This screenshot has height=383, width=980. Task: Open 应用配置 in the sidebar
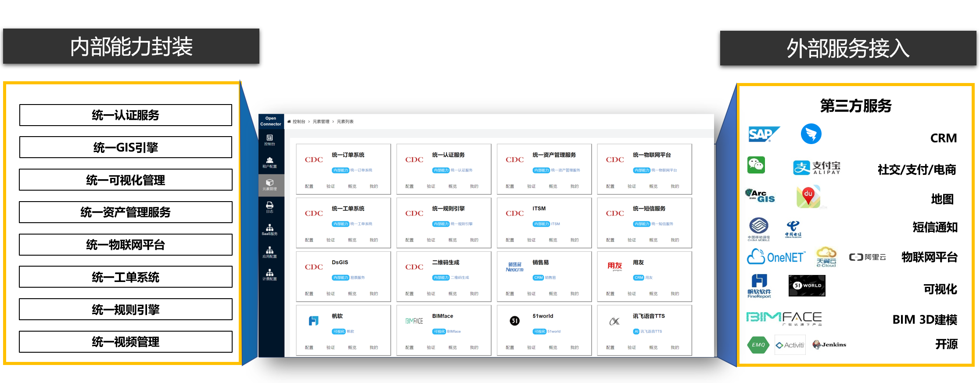point(269,253)
